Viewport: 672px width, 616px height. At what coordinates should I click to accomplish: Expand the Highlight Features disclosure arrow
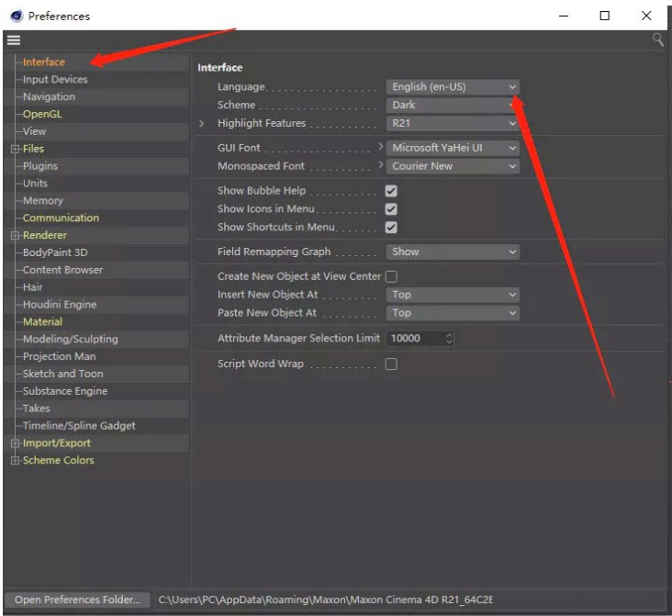pyautogui.click(x=203, y=123)
